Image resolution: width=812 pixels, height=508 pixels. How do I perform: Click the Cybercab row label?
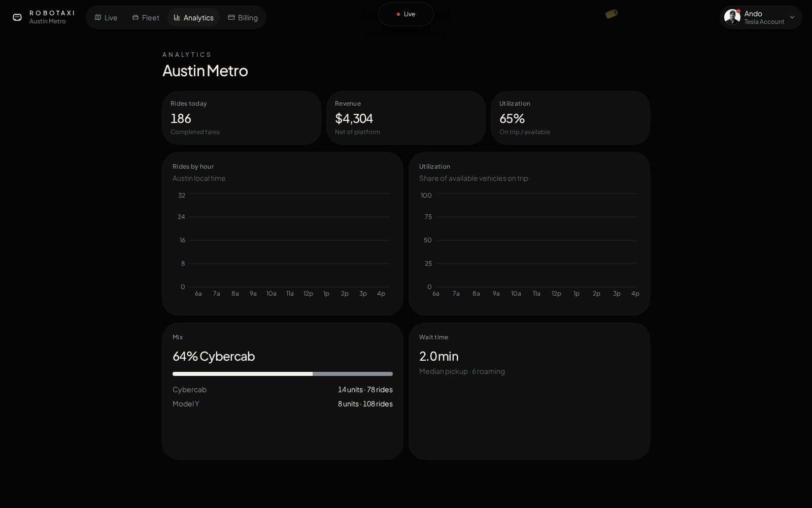(189, 390)
